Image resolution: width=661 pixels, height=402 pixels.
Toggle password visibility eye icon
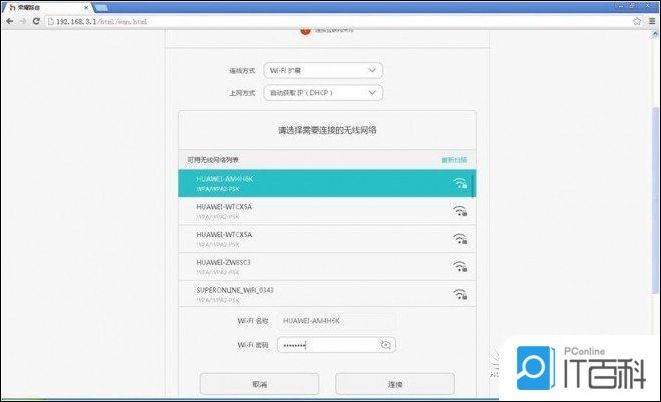(x=385, y=345)
